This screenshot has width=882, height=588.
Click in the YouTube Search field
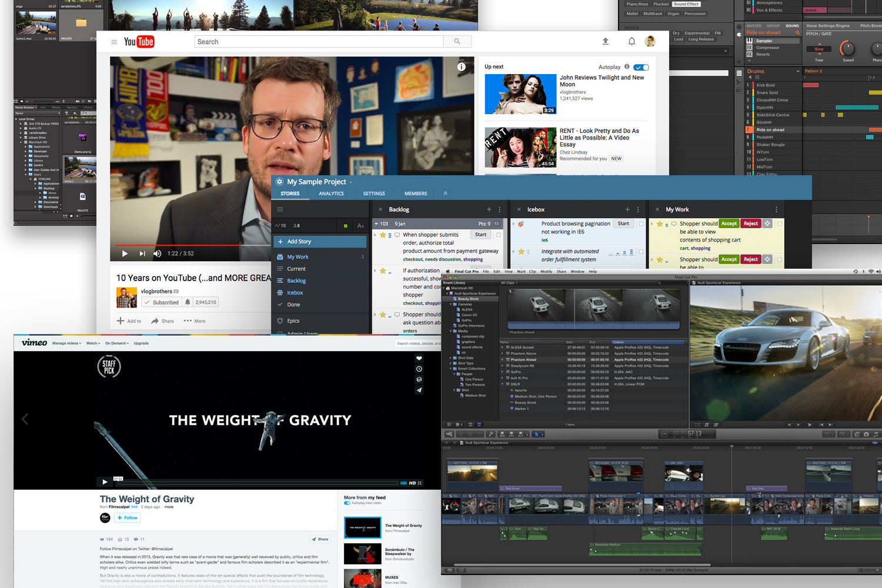click(319, 41)
